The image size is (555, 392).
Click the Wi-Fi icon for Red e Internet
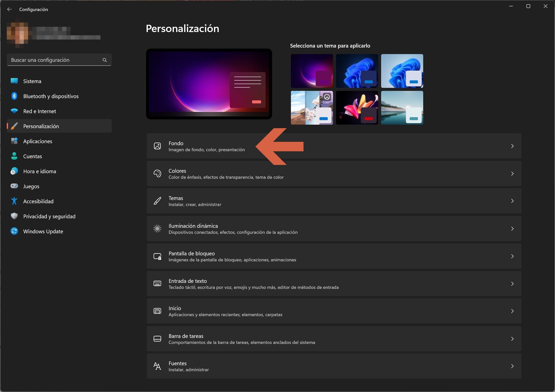[14, 111]
